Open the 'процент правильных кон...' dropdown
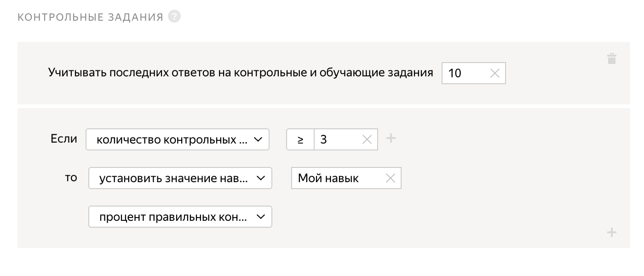 coord(180,217)
